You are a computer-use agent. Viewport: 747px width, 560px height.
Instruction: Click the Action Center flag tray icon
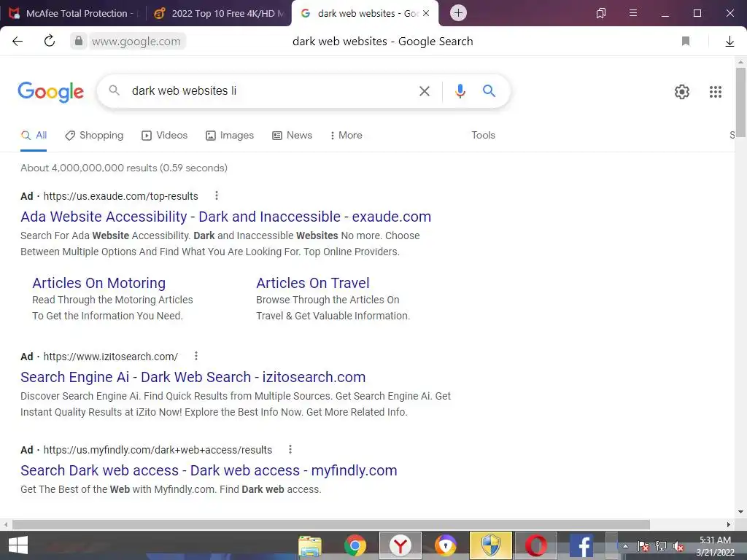click(x=643, y=546)
